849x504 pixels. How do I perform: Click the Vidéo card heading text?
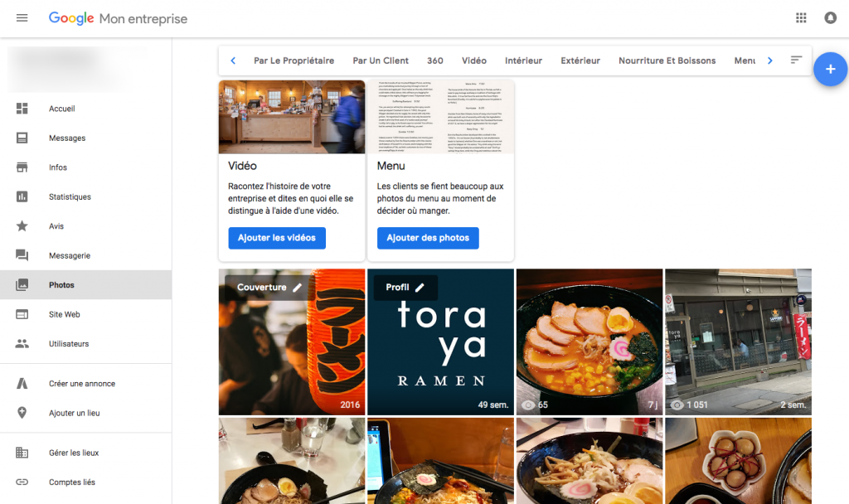(243, 166)
